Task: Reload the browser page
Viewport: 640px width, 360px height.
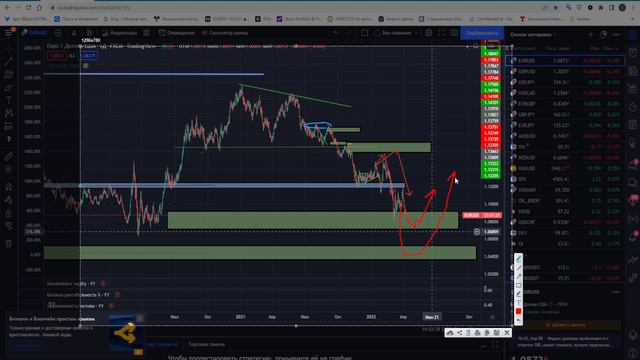Action: coord(29,8)
